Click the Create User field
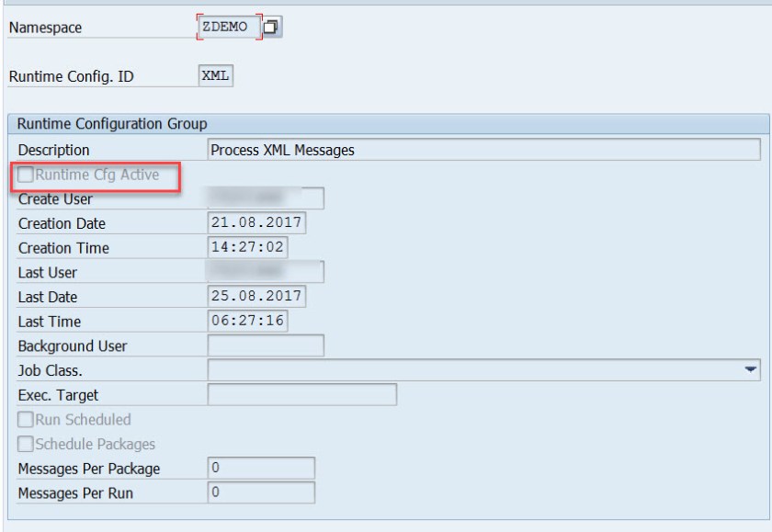This screenshot has height=532, width=772. [x=266, y=198]
